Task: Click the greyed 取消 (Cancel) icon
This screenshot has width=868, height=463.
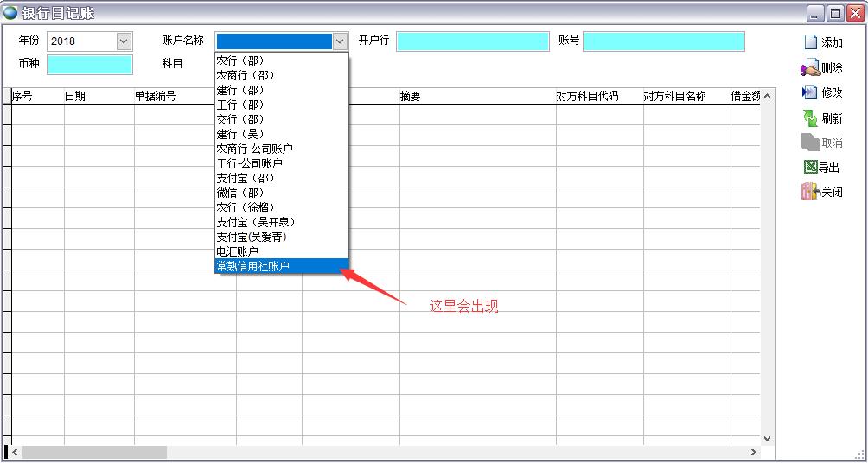Action: [810, 143]
